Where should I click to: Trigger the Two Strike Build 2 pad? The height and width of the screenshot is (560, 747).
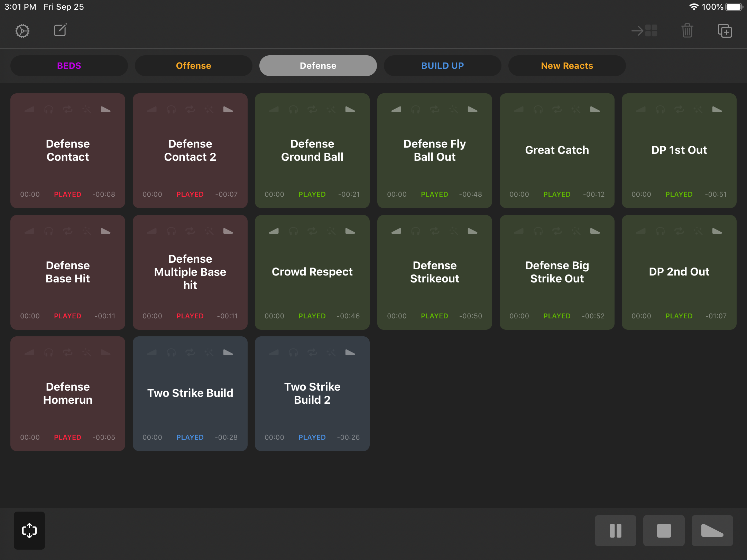(312, 393)
